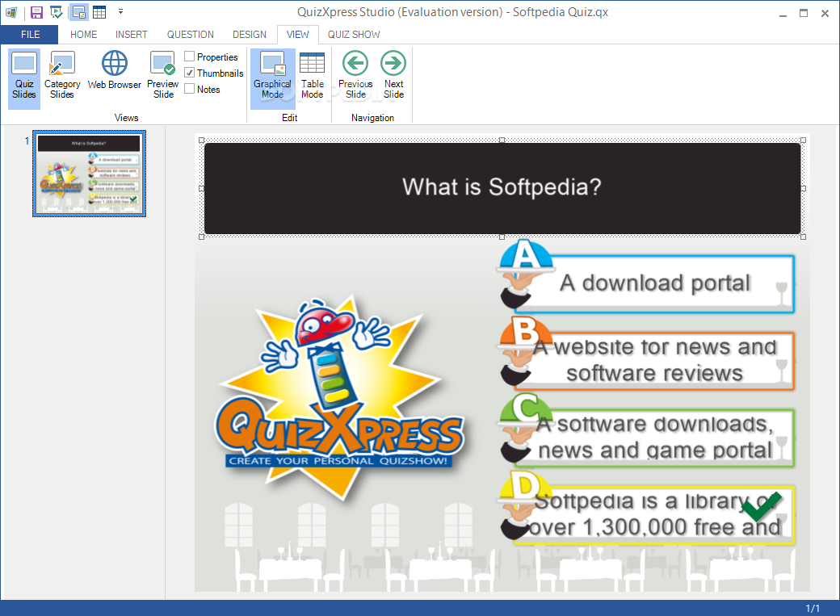Select answer D 'Softpedia is a library'
840x616 pixels.
tap(654, 515)
